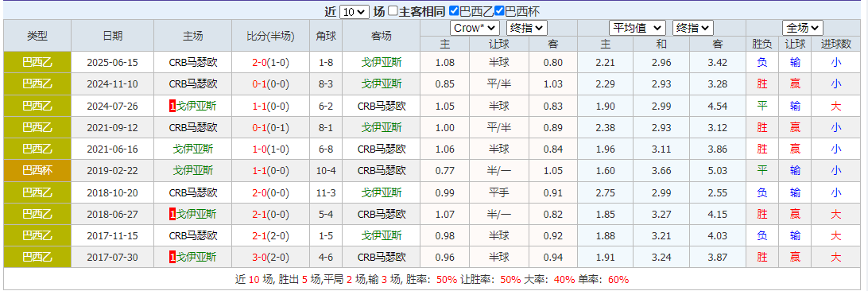868x291 pixels.
Task: Open the 终指 dropdown beside Crow*
Action: tap(526, 28)
